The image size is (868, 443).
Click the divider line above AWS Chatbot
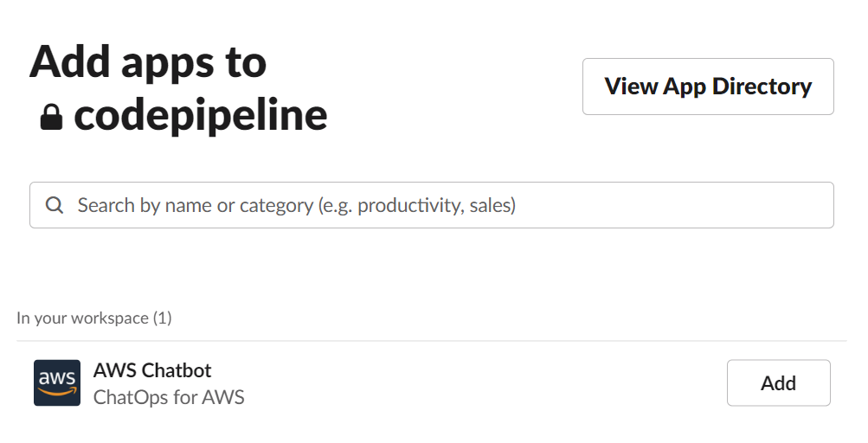click(x=433, y=341)
